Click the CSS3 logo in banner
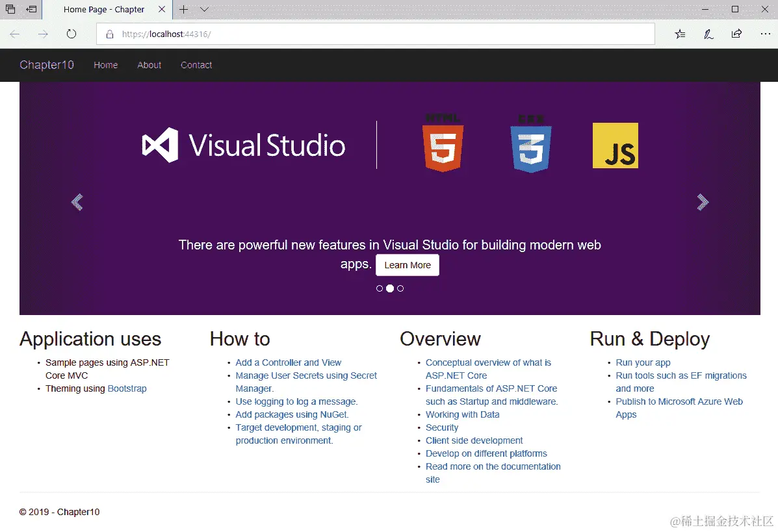778x532 pixels. tap(531, 144)
